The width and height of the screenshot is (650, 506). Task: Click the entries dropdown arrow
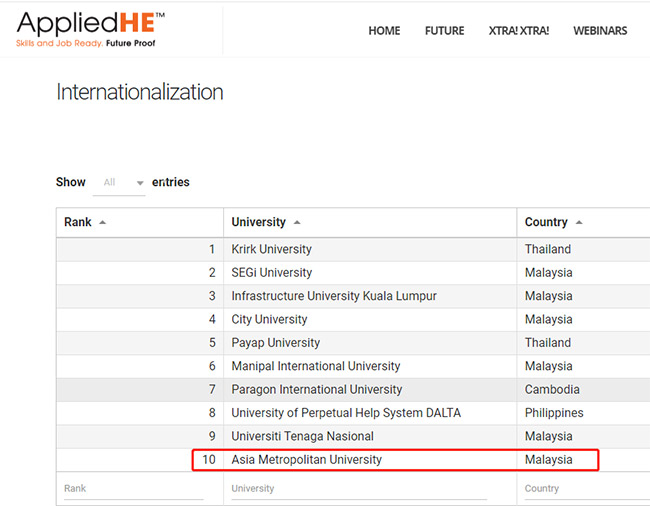(x=140, y=183)
